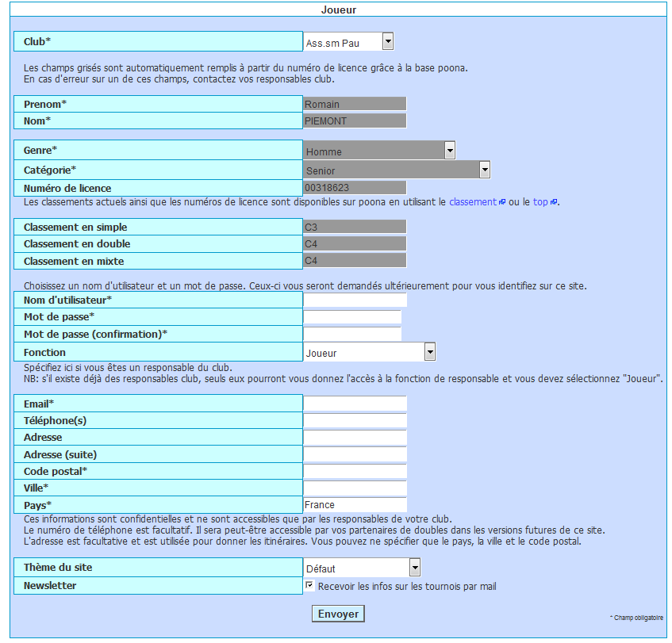
Task: Click the Pays field containing France
Action: tap(355, 504)
